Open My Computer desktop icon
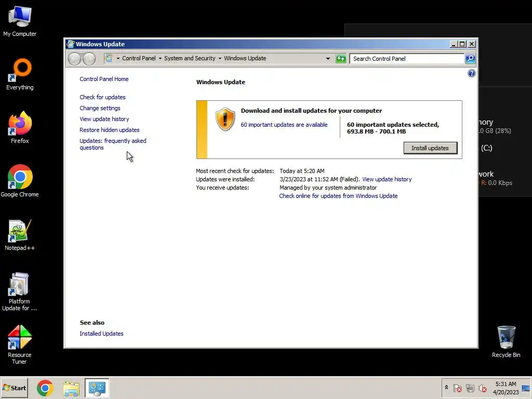 [x=20, y=21]
